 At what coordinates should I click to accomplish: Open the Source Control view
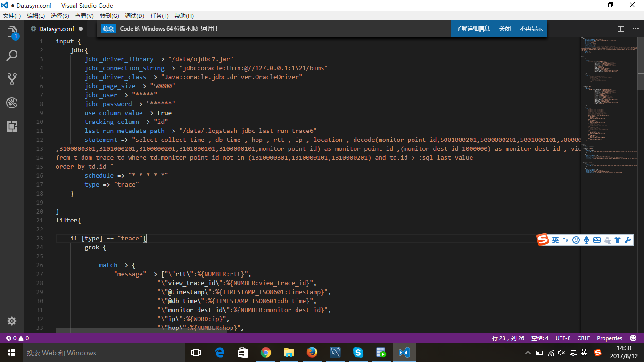pyautogui.click(x=12, y=79)
